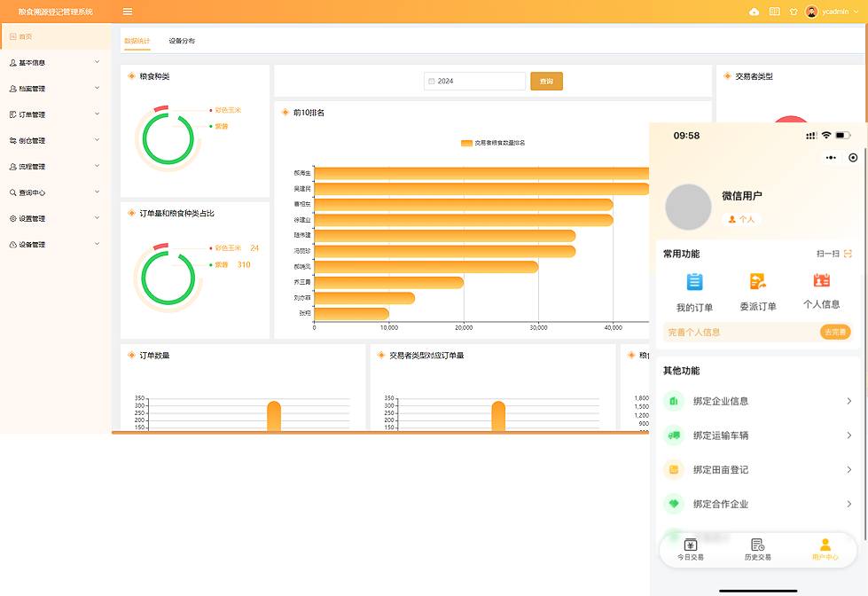The image size is (868, 596).
Task: Tap the mini program three-dot menu icon
Action: 831,158
